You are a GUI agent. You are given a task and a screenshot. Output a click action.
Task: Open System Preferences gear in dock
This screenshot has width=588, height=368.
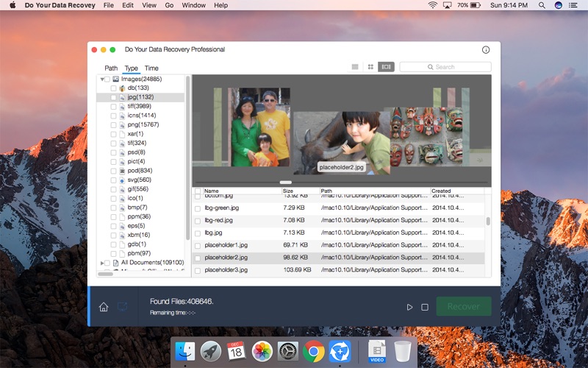287,352
